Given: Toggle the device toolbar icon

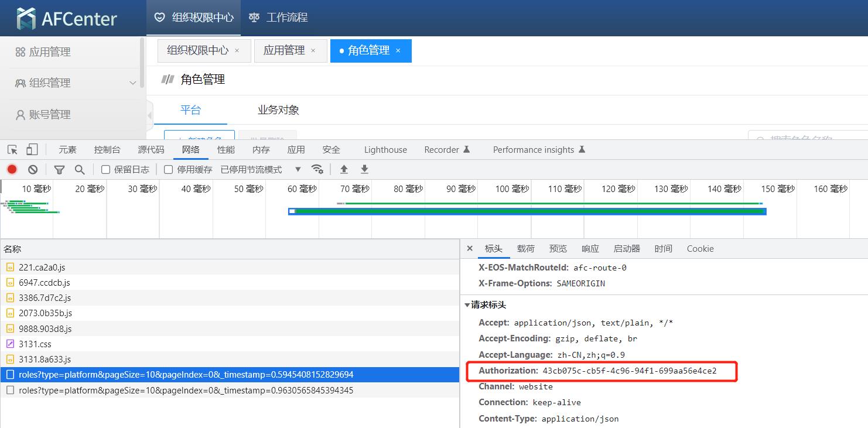Looking at the screenshot, I should coord(32,149).
